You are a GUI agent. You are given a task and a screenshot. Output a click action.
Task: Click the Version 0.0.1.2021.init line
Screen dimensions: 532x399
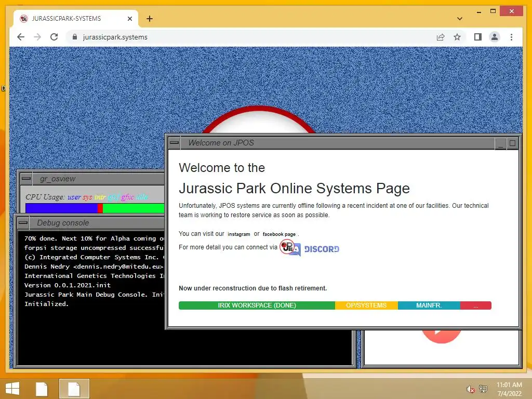(68, 285)
